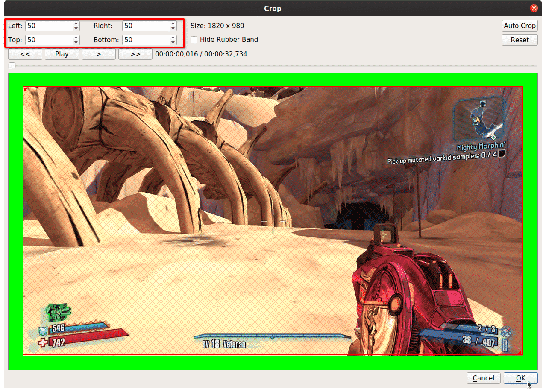The height and width of the screenshot is (392, 546).
Task: Close the Crop dialog window
Action: point(534,8)
